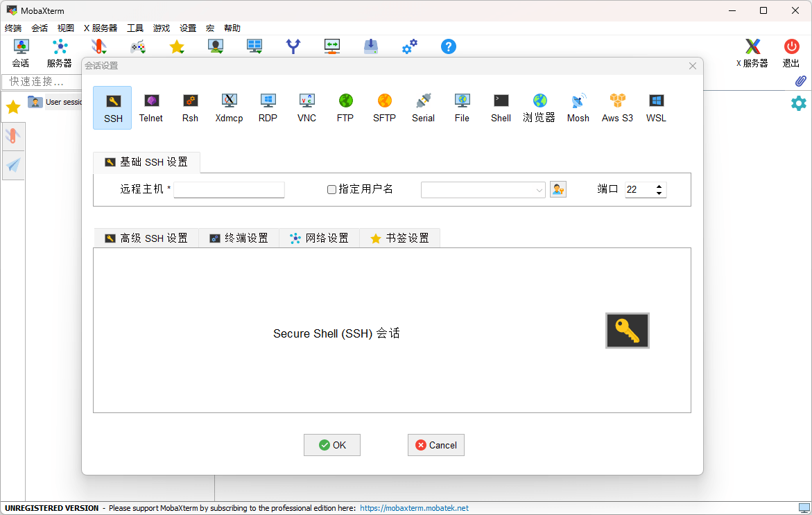The width and height of the screenshot is (812, 515).
Task: Pick the Serial session type
Action: [423, 107]
